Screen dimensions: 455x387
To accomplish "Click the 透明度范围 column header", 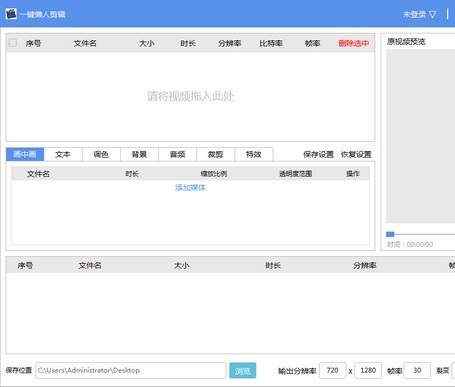I will pos(296,174).
